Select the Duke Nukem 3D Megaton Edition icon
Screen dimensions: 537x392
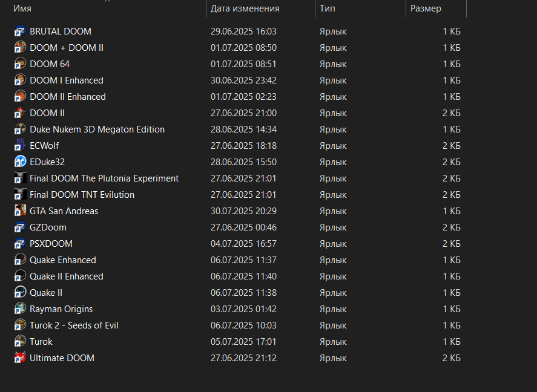20,129
